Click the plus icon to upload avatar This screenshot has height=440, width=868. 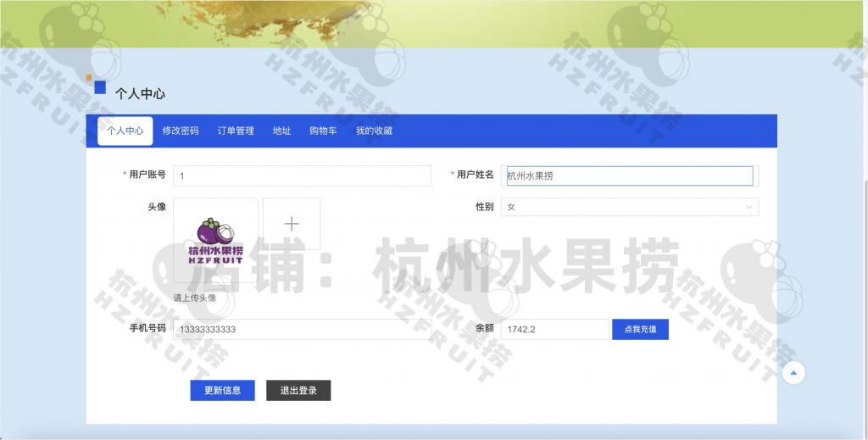click(292, 224)
